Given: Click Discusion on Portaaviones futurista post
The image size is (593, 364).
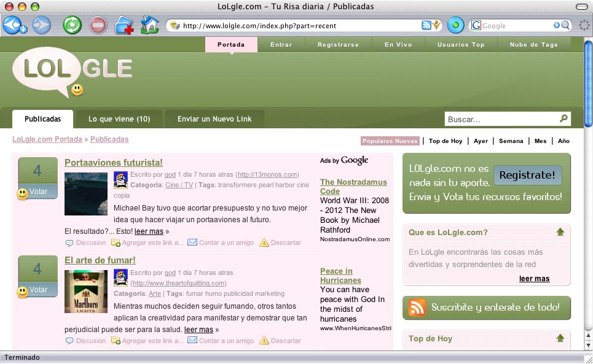Looking at the screenshot, I should tap(86, 242).
